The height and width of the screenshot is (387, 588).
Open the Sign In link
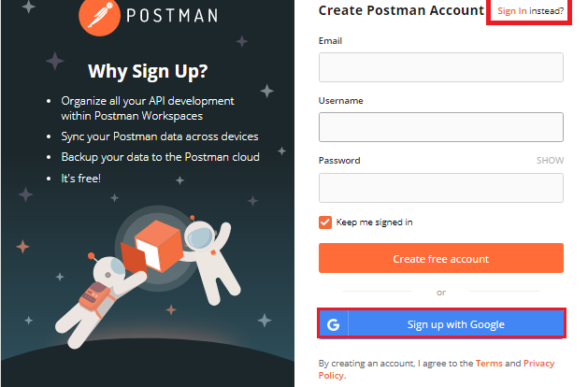pyautogui.click(x=512, y=11)
